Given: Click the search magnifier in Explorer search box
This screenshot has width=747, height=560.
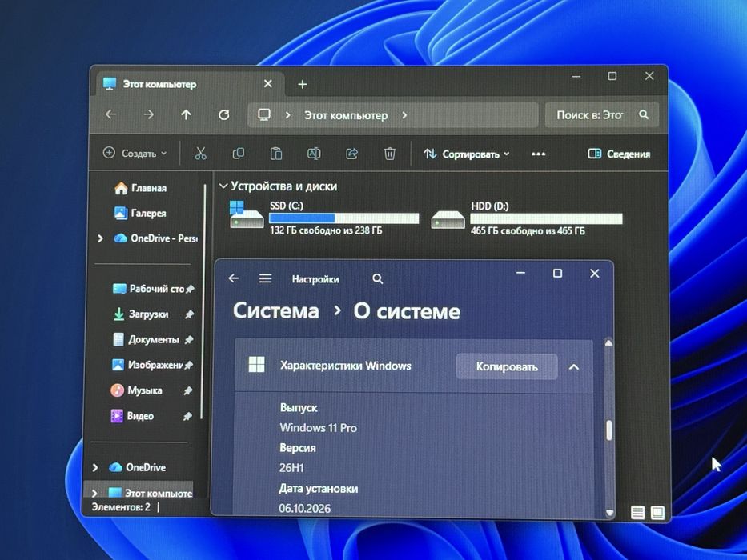Looking at the screenshot, I should [x=644, y=114].
